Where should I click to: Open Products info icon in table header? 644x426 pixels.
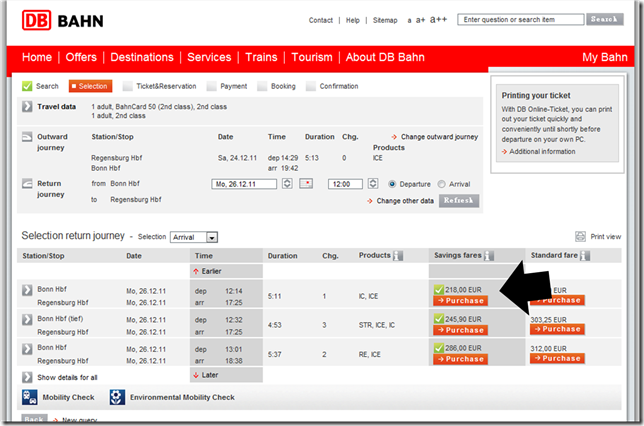[398, 256]
